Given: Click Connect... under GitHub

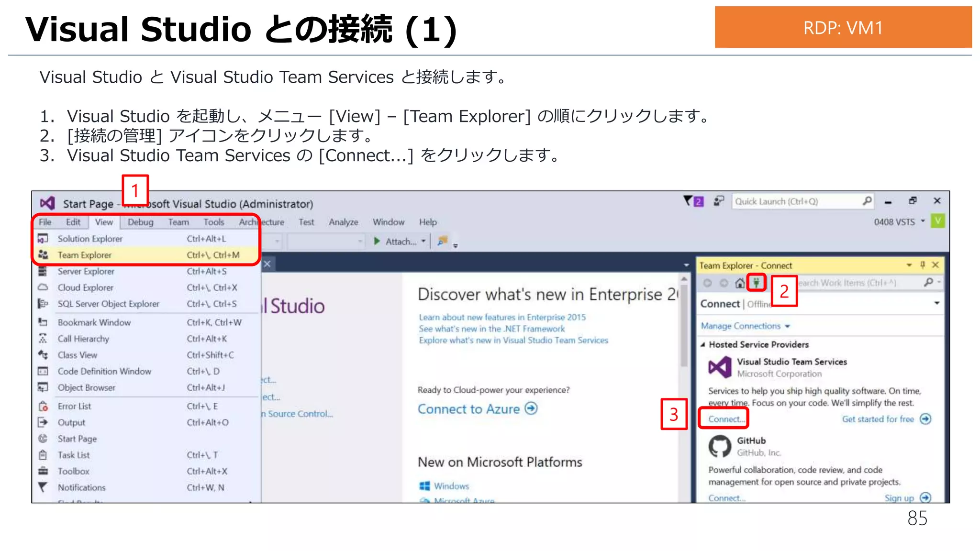Looking at the screenshot, I should click(726, 498).
